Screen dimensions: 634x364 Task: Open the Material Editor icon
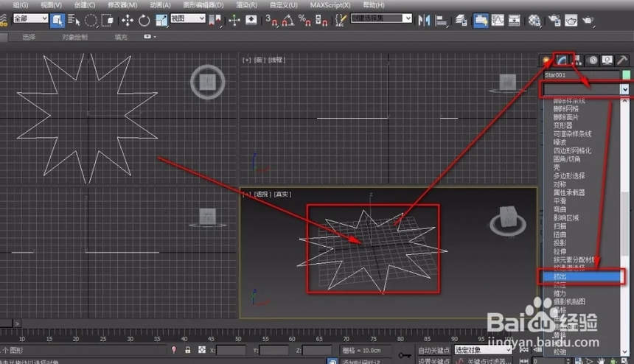[x=534, y=20]
